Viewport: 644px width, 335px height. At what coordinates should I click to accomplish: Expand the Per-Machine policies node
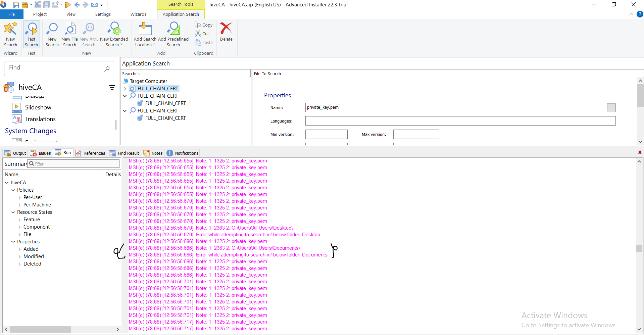[19, 205]
